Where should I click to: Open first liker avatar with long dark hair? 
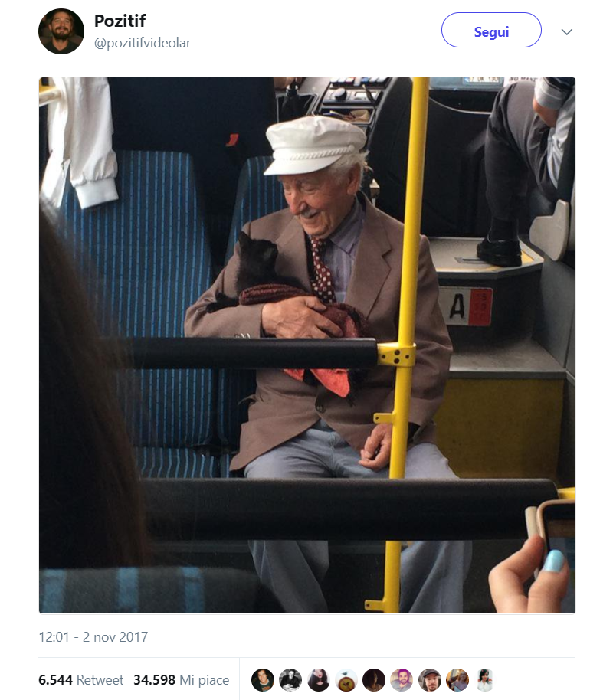(x=263, y=680)
